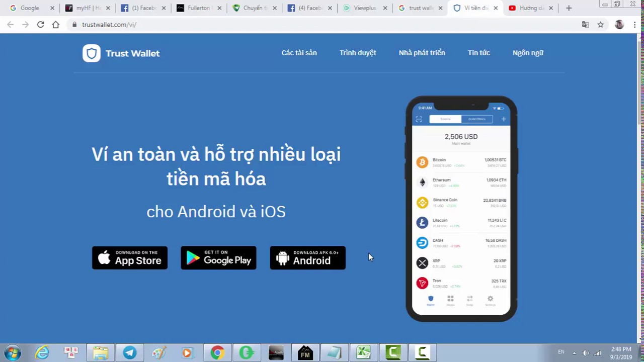Click the trustwallet.com/vi/ address bar

(x=322, y=25)
